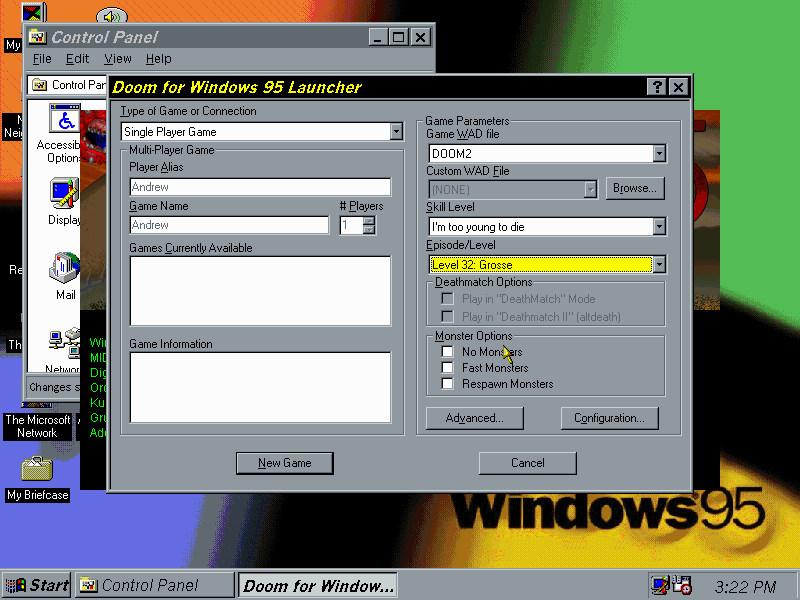800x600 pixels.
Task: Open The Microsoft Network desktop icon
Action: [37, 426]
